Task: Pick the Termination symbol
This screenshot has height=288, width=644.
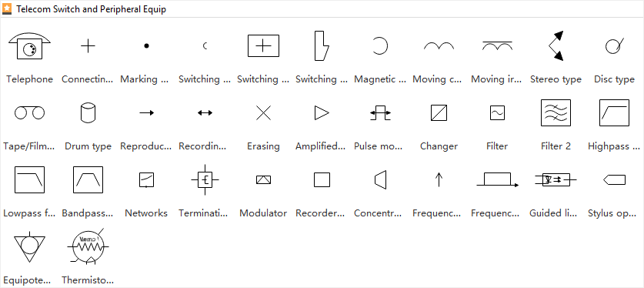Action: (x=205, y=179)
